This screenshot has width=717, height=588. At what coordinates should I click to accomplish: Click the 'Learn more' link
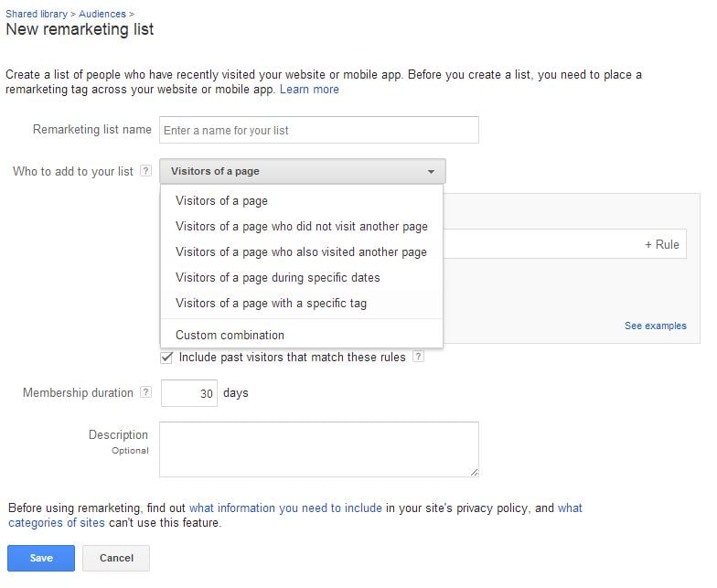[x=309, y=90]
